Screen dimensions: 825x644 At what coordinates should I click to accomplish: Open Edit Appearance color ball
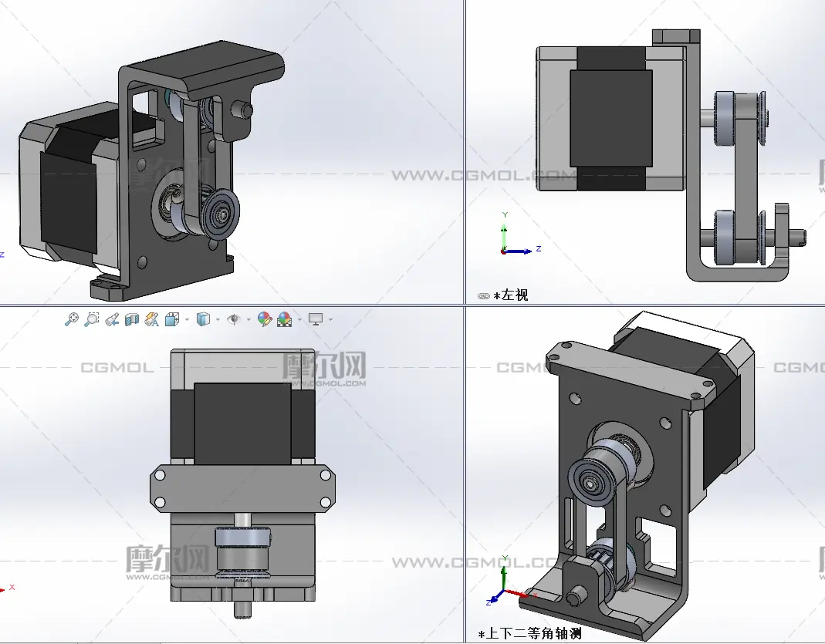coord(264,319)
